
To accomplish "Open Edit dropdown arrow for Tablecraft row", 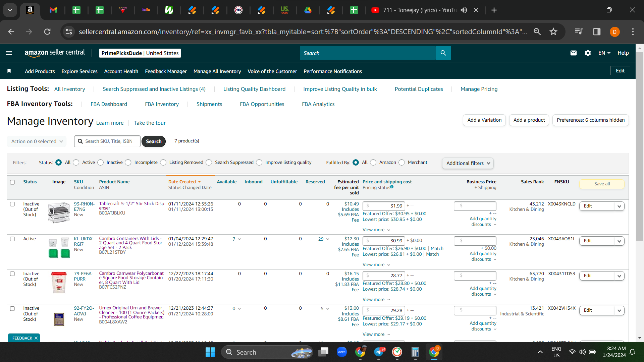I will pyautogui.click(x=620, y=206).
